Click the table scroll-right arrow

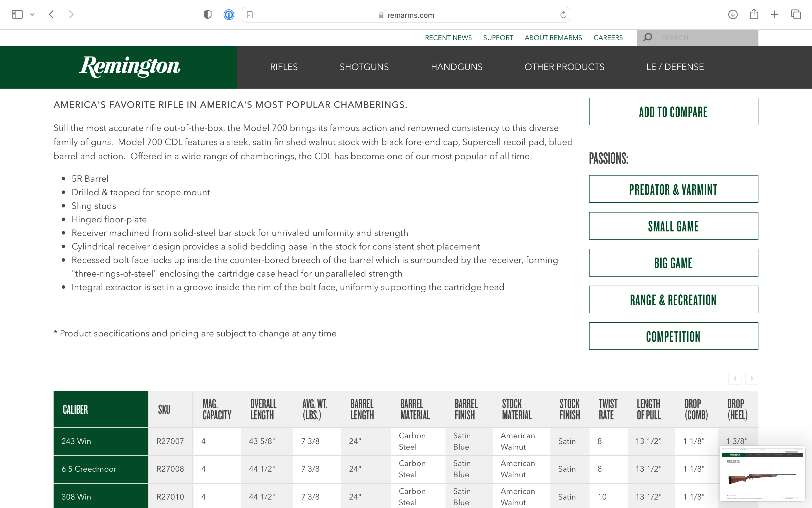[x=752, y=378]
